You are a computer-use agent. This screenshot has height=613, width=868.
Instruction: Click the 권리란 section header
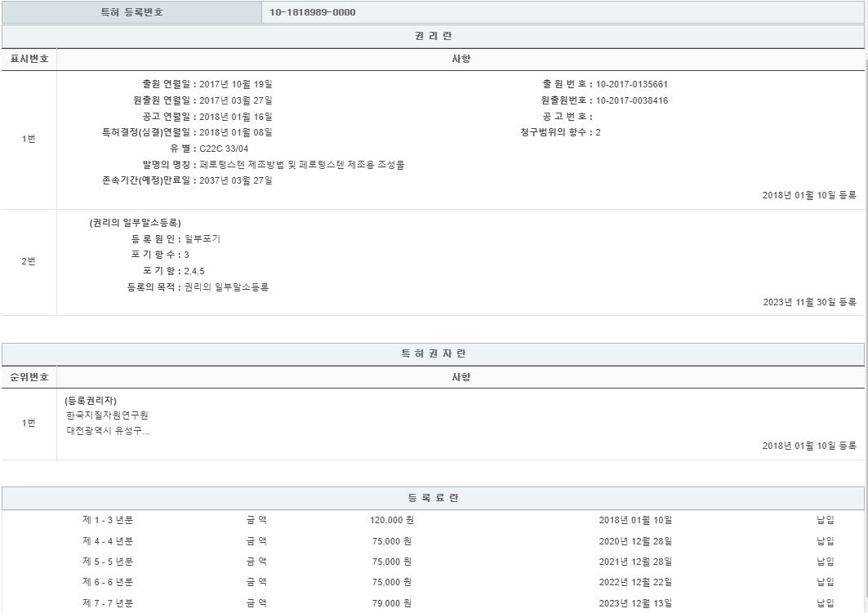point(433,37)
